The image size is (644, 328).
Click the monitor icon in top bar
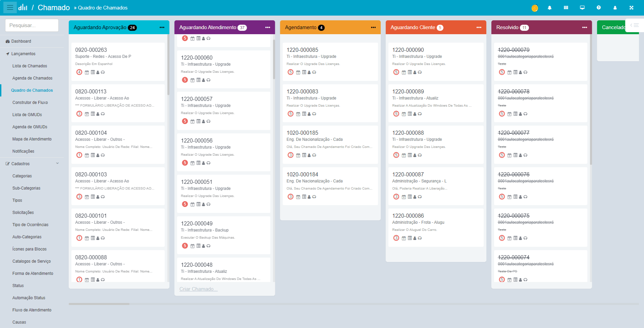click(582, 8)
